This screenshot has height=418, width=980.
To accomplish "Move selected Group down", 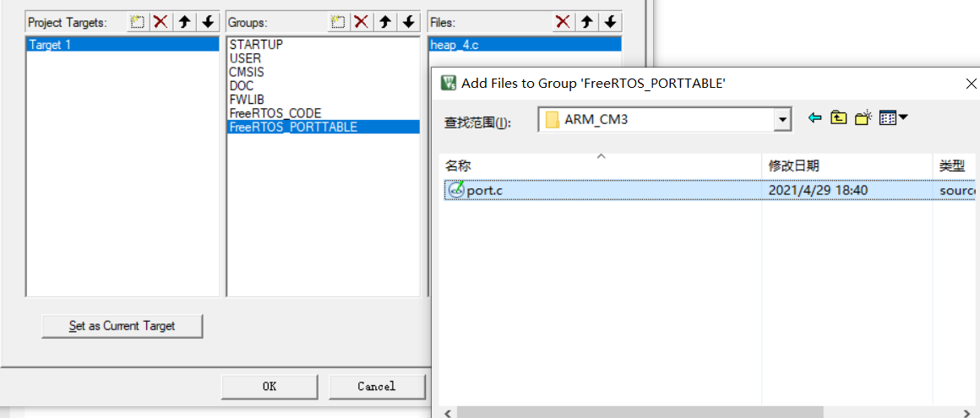I will click(408, 23).
